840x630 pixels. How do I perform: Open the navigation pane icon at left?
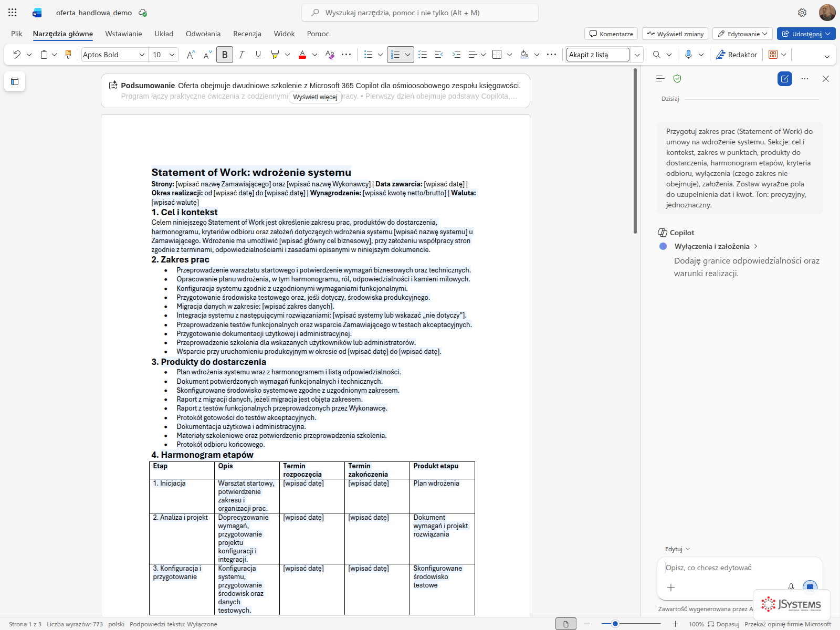pos(15,81)
